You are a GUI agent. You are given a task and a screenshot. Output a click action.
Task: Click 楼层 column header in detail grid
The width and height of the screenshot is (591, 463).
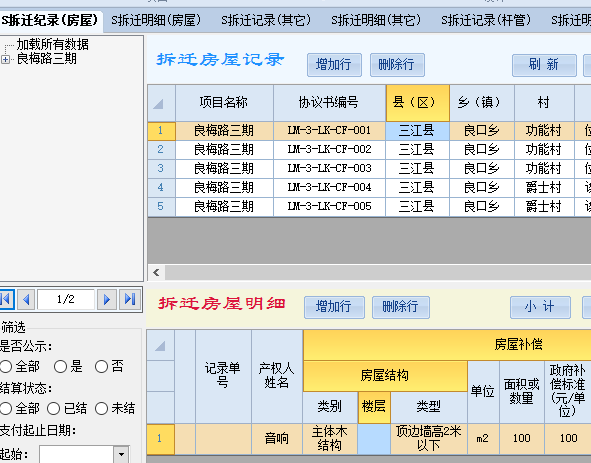[374, 407]
